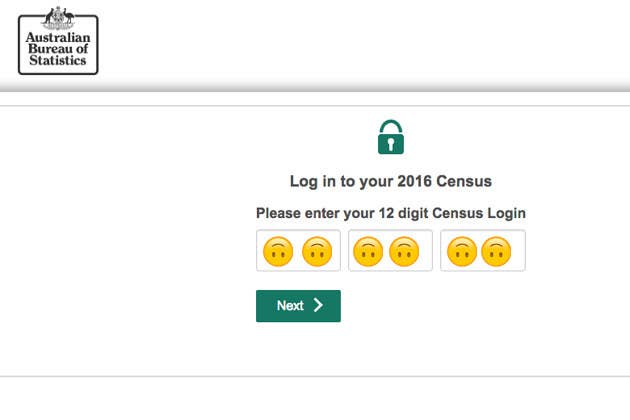Submit the login with the Next button
630x420 pixels.
coord(298,306)
